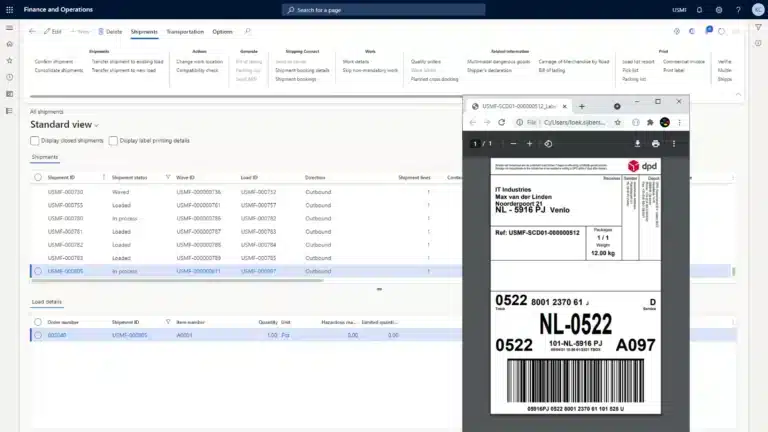Click the notification bell in header

coord(699,10)
